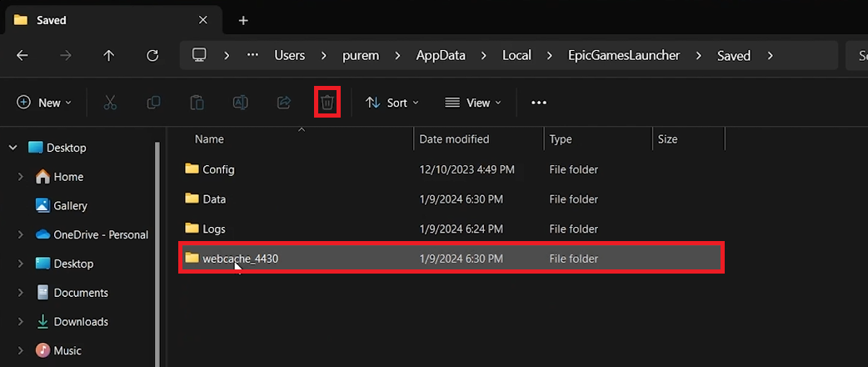Click the Delete trash can icon
Image resolution: width=868 pixels, height=367 pixels.
coord(327,103)
